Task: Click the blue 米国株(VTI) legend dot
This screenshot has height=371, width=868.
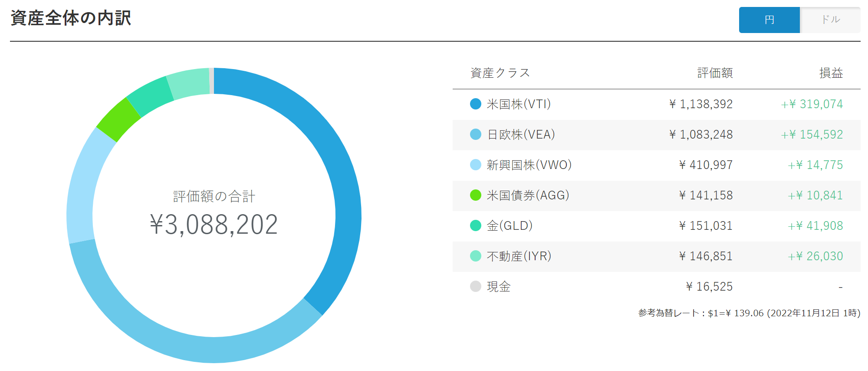Action: (476, 104)
